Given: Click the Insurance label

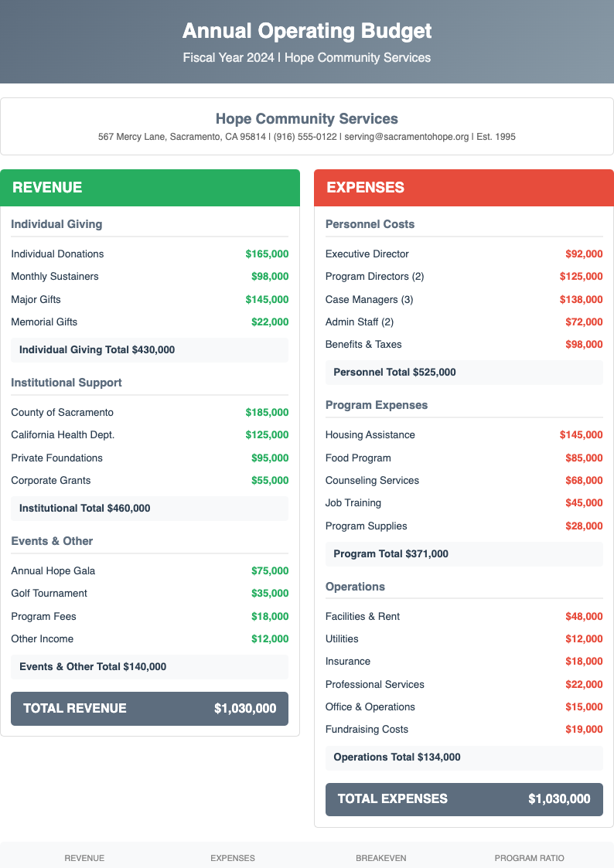Looking at the screenshot, I should (348, 662).
